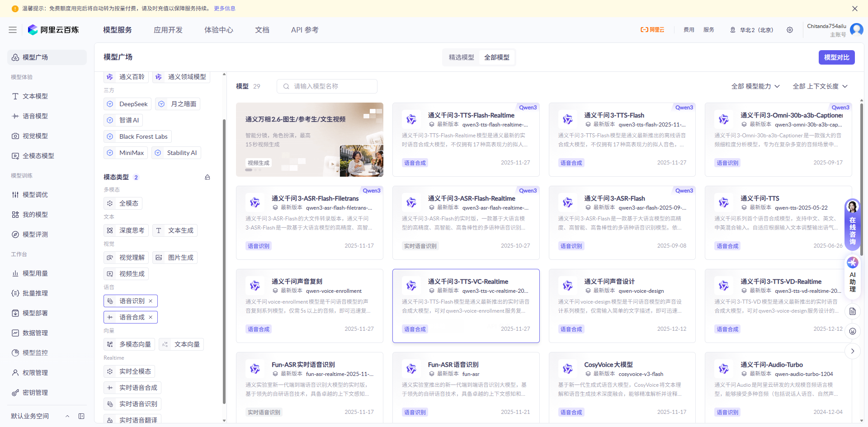Screen dimensions: 868x427
Task: Open 模型部署 in the sidebar
Action: point(47,313)
